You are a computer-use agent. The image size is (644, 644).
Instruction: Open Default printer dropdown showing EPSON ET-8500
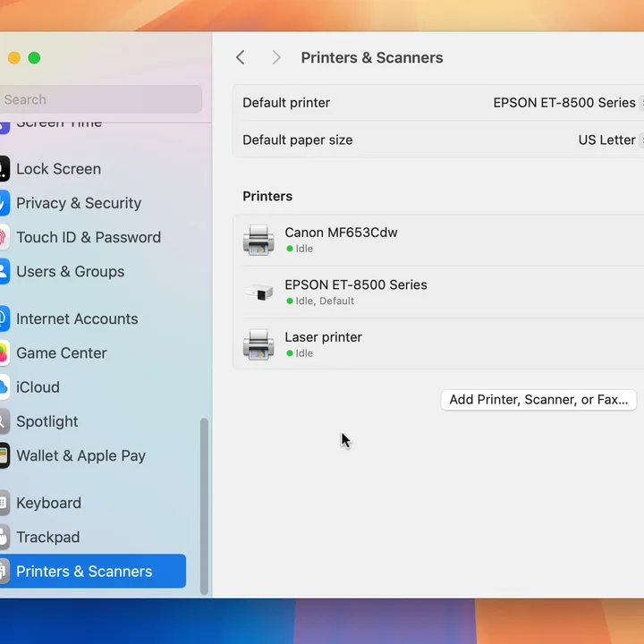click(x=569, y=103)
